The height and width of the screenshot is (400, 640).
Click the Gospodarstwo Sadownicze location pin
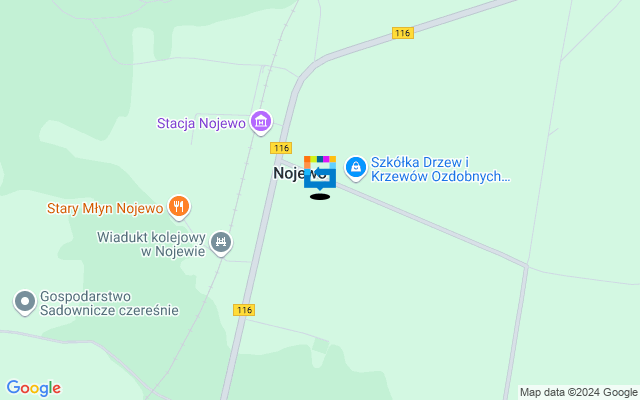[25, 302]
